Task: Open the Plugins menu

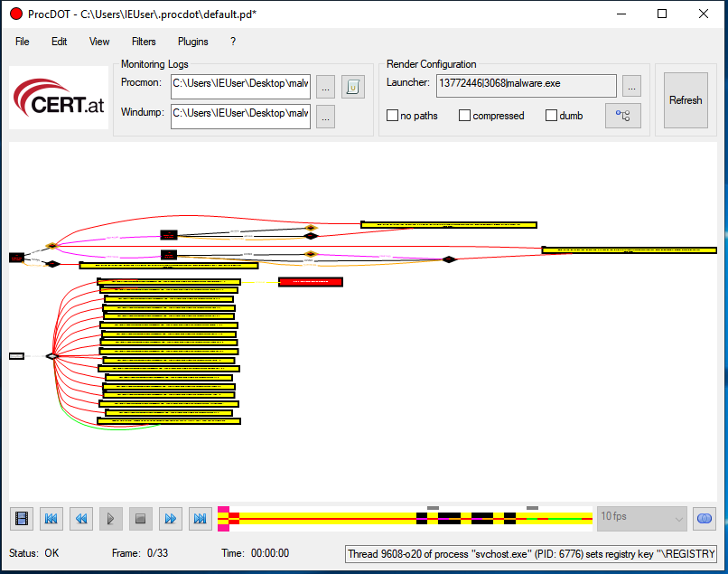Action: (192, 42)
